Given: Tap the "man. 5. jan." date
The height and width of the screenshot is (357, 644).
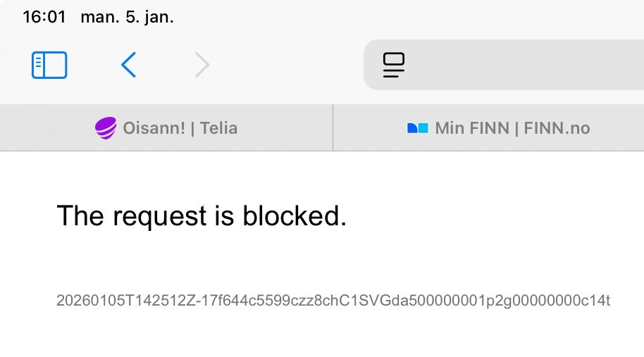Looking at the screenshot, I should [127, 17].
